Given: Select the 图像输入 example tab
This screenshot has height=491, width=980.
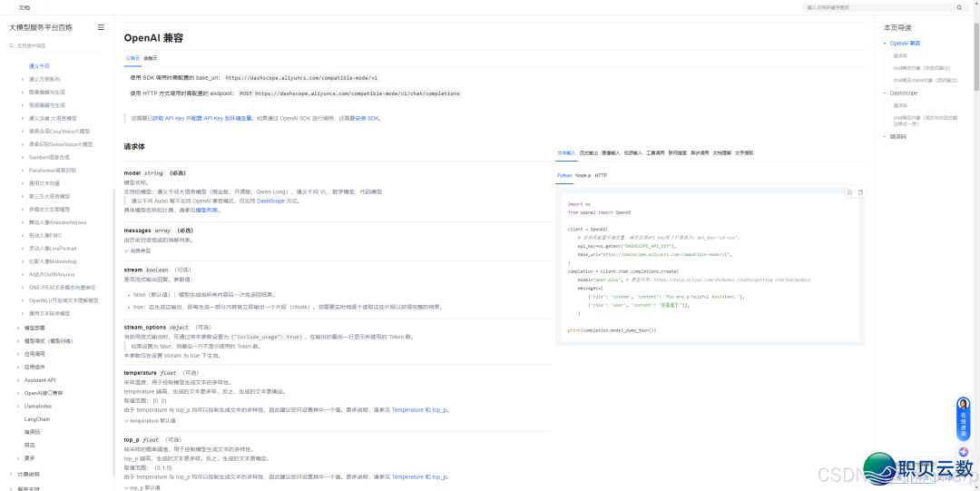Looking at the screenshot, I should tap(611, 152).
